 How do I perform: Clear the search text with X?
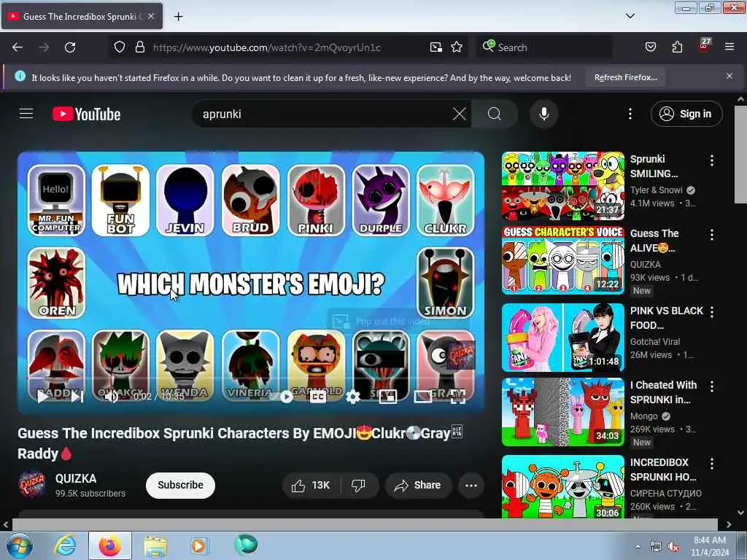tap(460, 114)
